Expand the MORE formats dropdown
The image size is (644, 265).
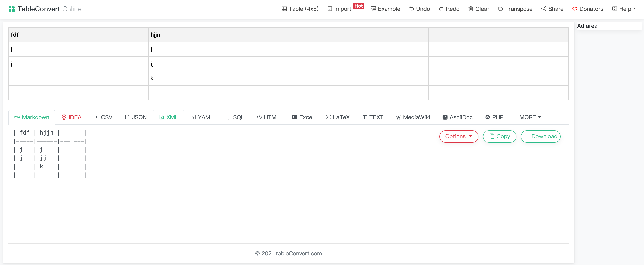click(530, 117)
